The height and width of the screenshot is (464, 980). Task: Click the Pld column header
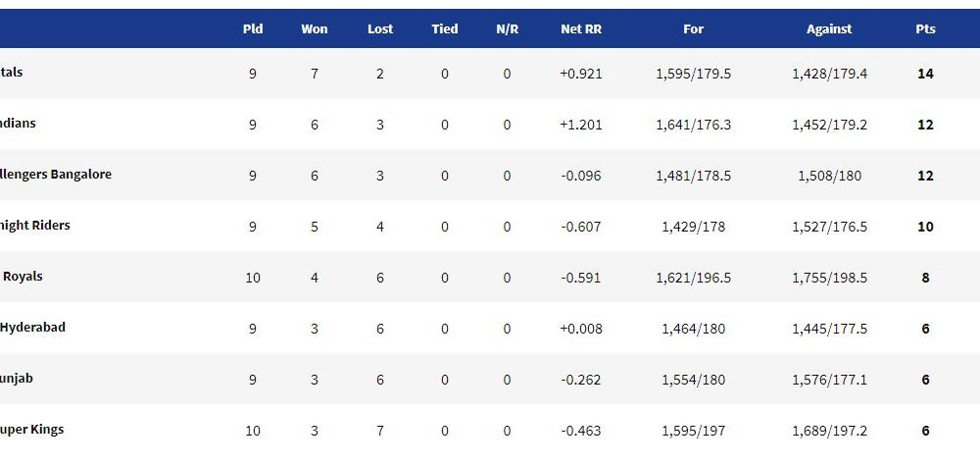click(253, 28)
